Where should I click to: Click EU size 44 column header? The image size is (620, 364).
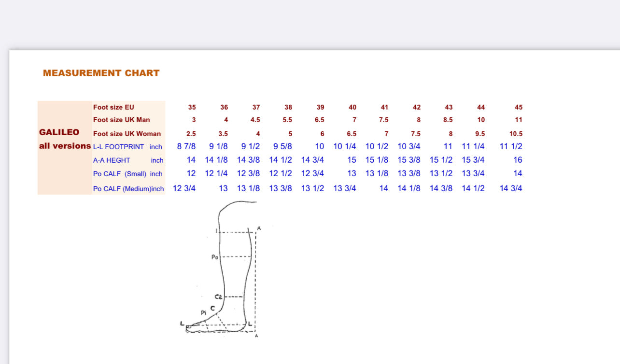coord(481,107)
